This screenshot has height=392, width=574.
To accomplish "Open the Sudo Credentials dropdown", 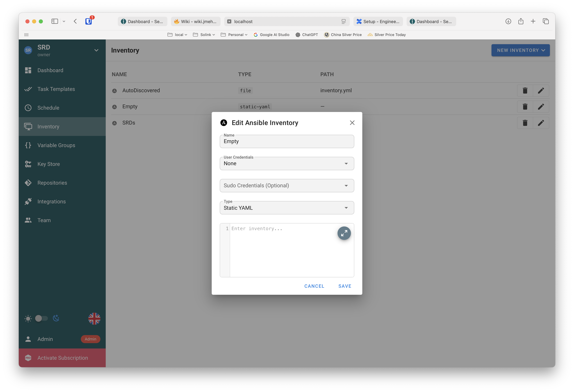I will click(x=287, y=185).
